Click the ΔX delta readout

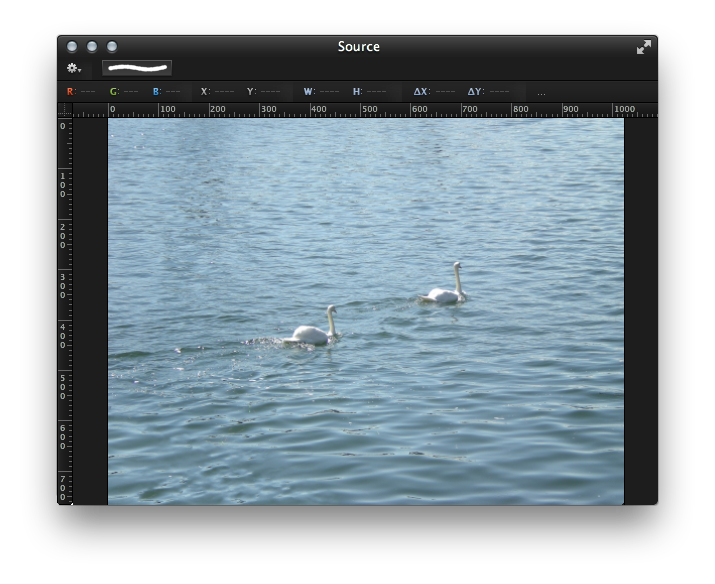(434, 92)
